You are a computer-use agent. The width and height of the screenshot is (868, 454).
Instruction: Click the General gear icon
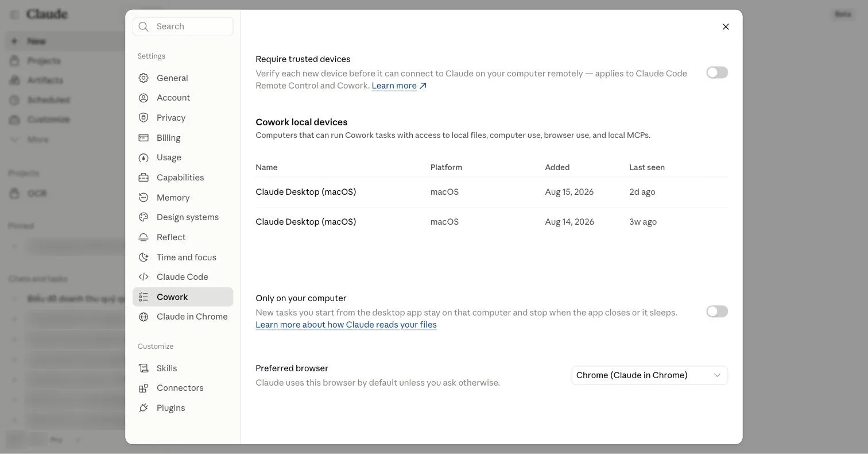pos(144,78)
